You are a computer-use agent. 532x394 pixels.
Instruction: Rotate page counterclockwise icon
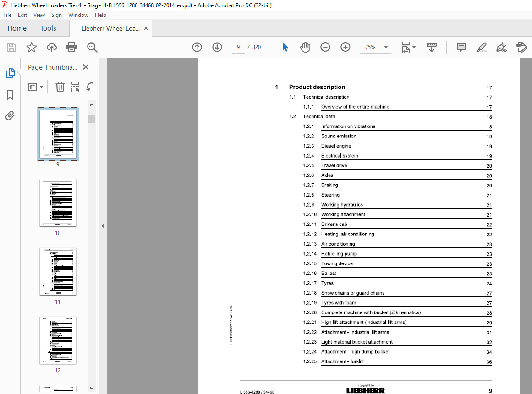(89, 87)
